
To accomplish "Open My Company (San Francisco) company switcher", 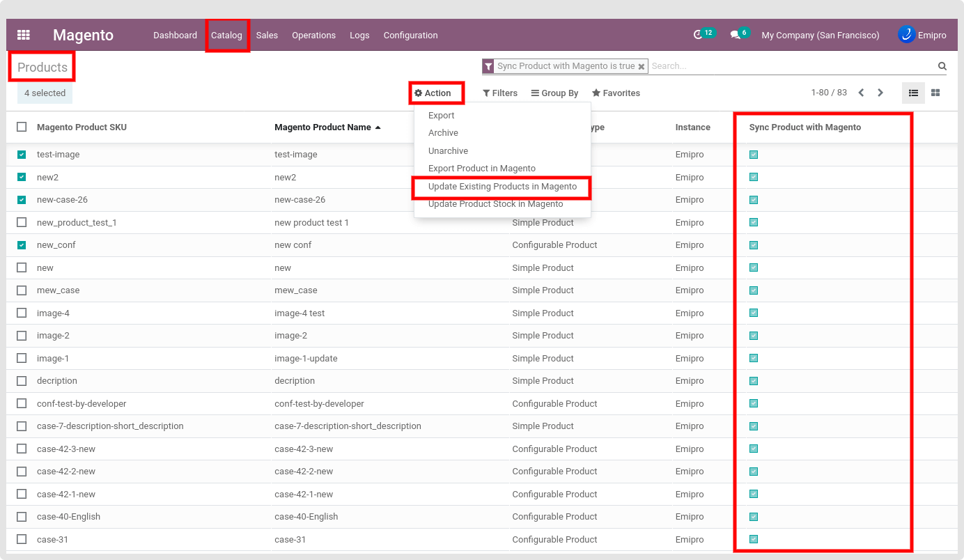I will coord(821,35).
